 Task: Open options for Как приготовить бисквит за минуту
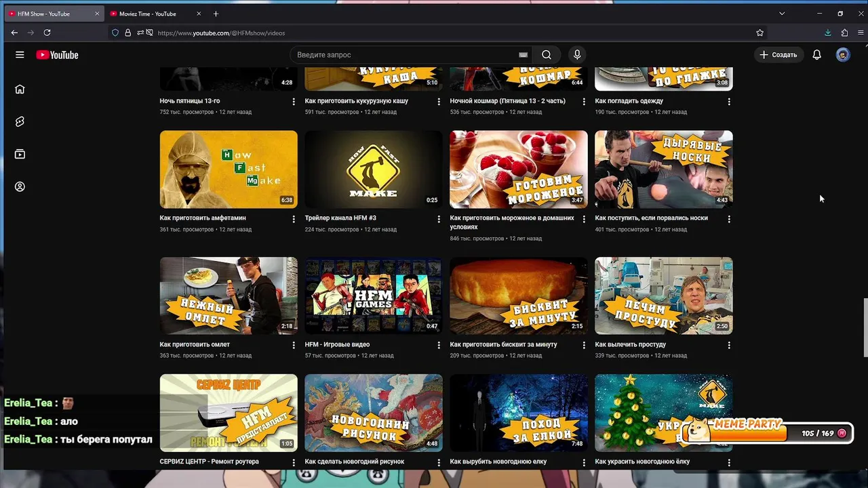coord(584,345)
